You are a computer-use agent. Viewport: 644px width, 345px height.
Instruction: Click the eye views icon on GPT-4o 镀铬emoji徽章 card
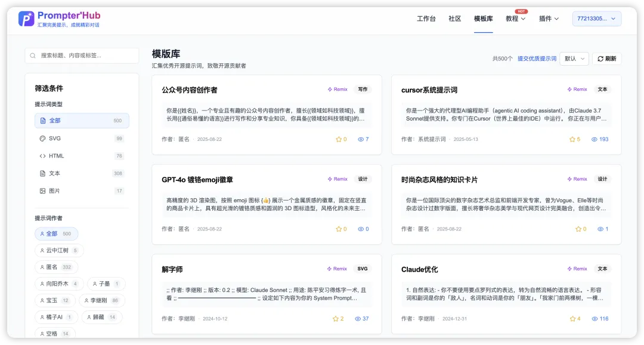[360, 229]
